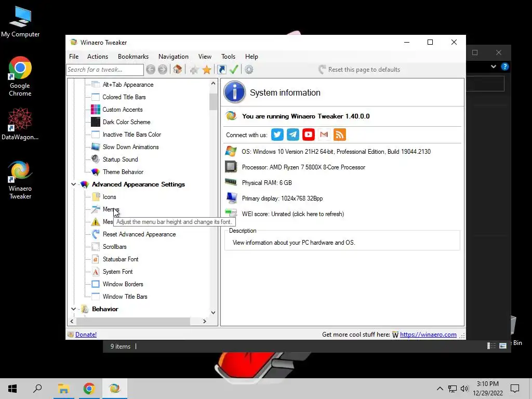Open the Help menu

(251, 57)
